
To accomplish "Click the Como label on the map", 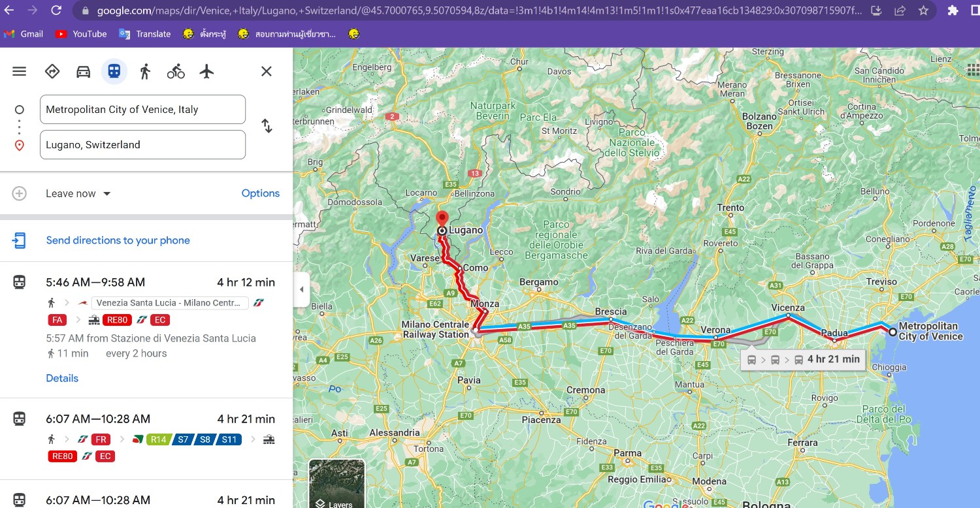I will 476,268.
